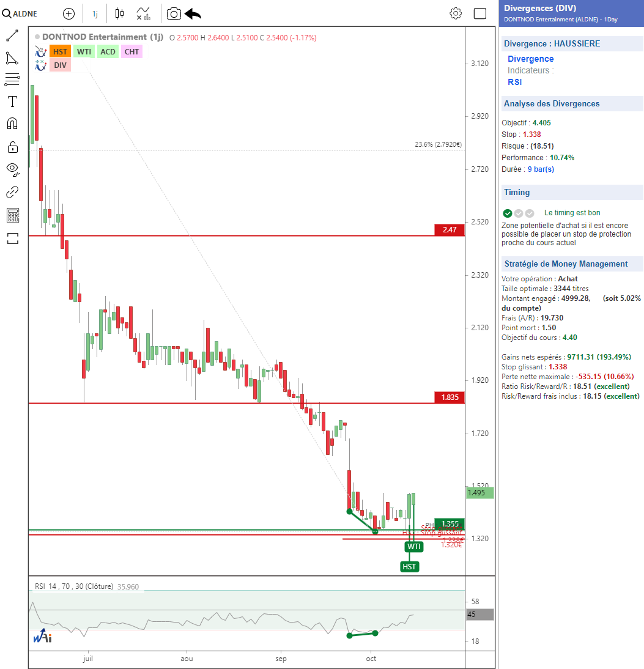Click the 23.6% (2.7920€) Fibonacci label
This screenshot has height=669, width=644.
click(439, 144)
